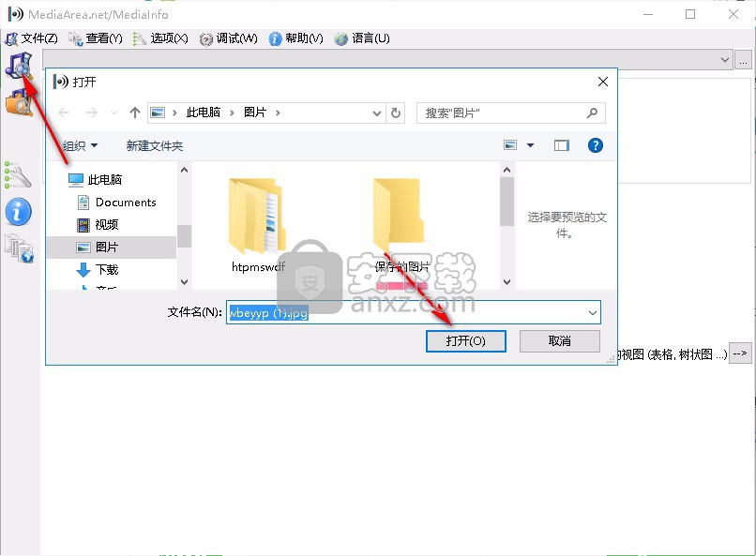Open preferences via the wrench sidebar icon

coord(18,173)
